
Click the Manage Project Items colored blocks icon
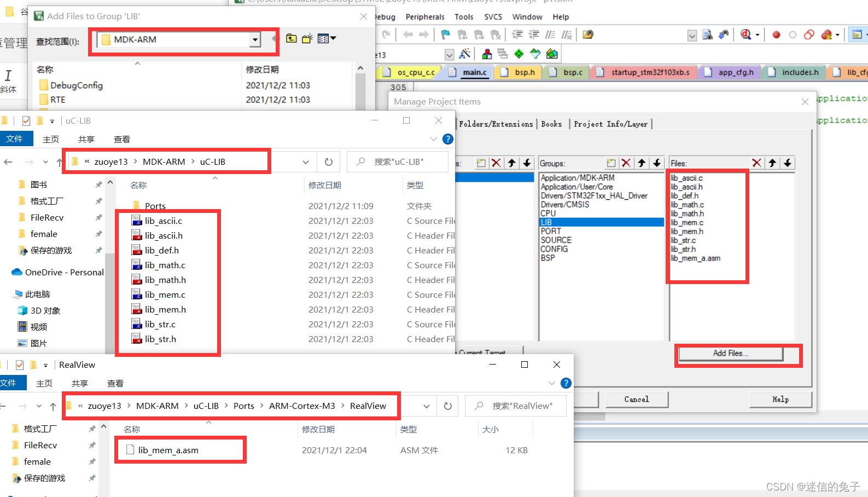pyautogui.click(x=487, y=54)
